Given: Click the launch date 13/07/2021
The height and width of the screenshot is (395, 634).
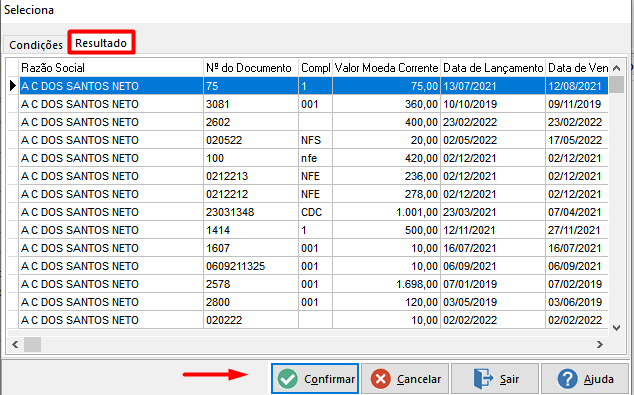Looking at the screenshot, I should (x=493, y=86).
